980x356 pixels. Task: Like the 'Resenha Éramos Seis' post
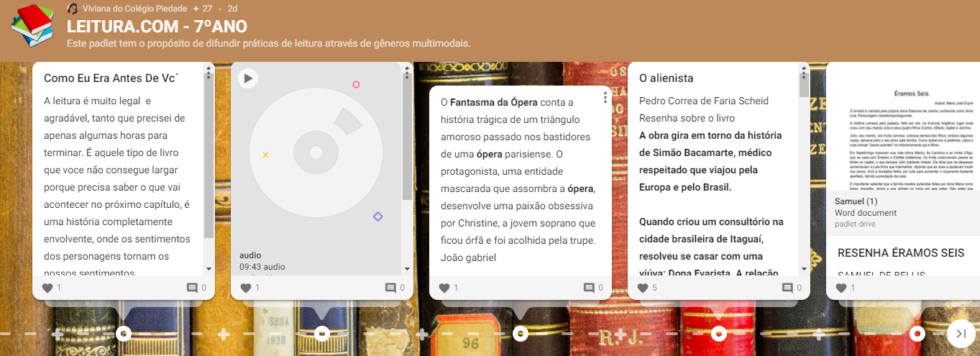click(x=841, y=288)
